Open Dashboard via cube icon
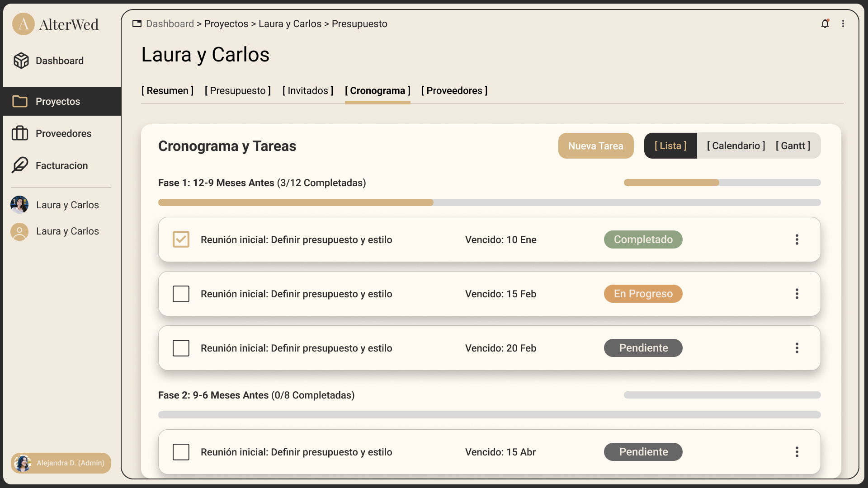Screen dimensions: 868x488 coord(21,61)
